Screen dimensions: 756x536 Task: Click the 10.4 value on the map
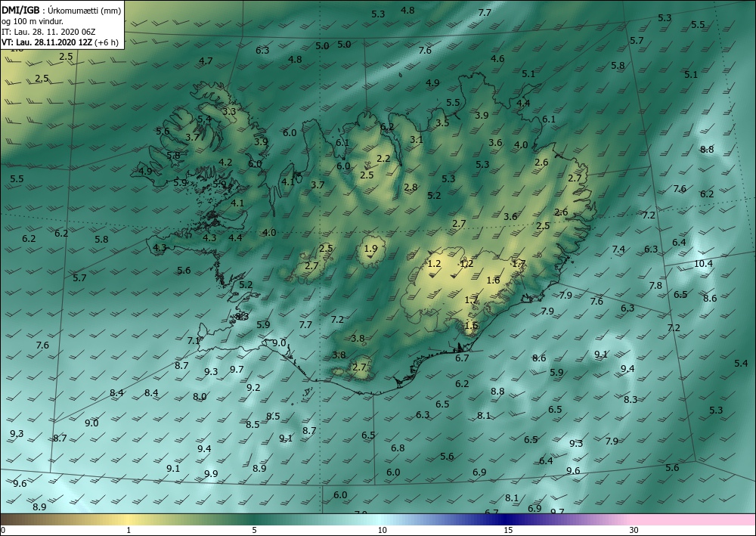703,263
